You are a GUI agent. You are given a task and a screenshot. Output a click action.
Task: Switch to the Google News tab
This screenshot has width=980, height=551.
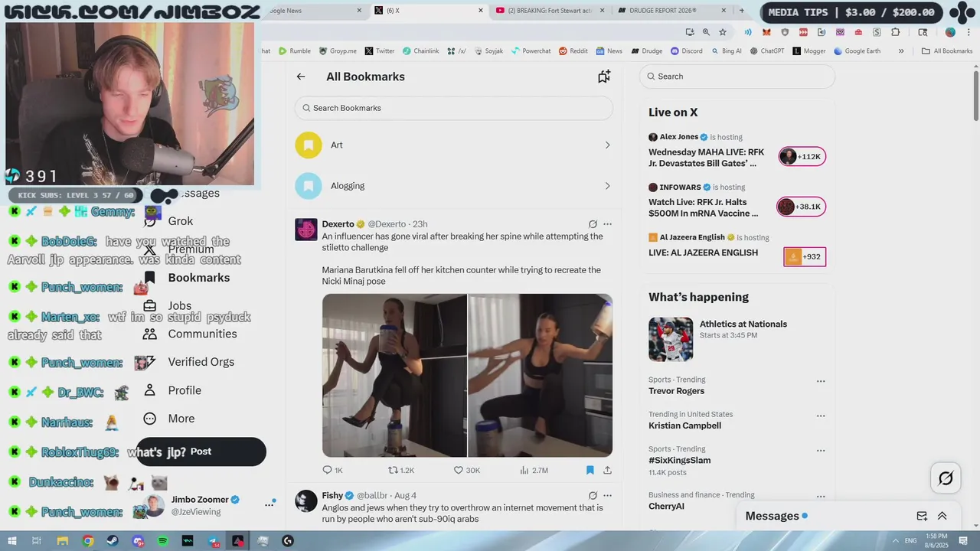312,11
